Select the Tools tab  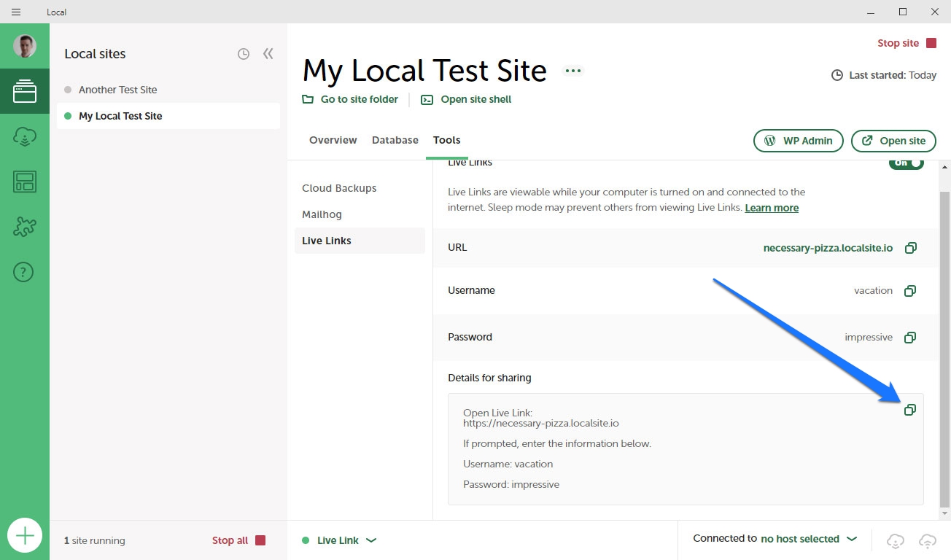447,140
